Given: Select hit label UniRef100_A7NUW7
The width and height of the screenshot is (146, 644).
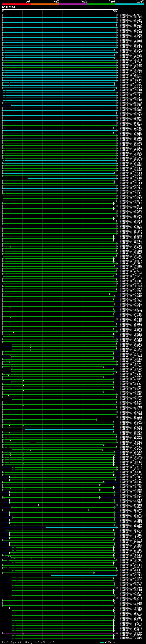Looking at the screenshot, I should tap(131, 27).
